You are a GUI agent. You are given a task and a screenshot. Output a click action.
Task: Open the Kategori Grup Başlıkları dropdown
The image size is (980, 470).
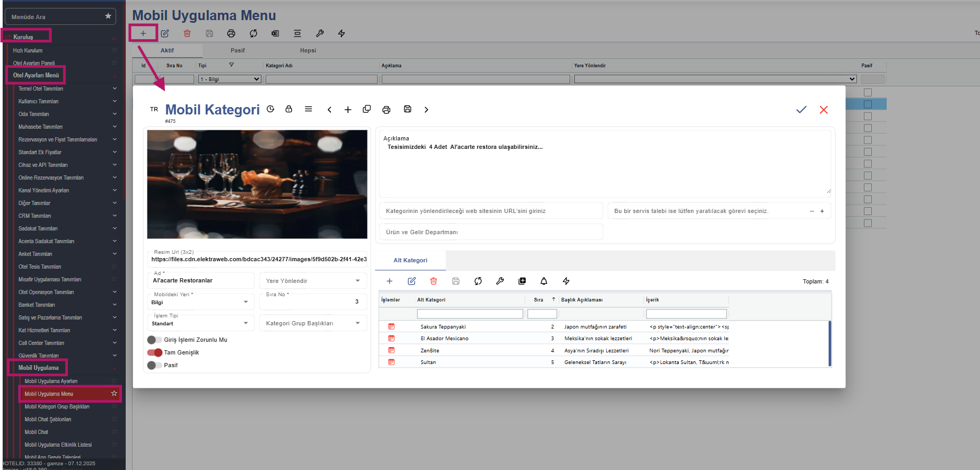(357, 323)
